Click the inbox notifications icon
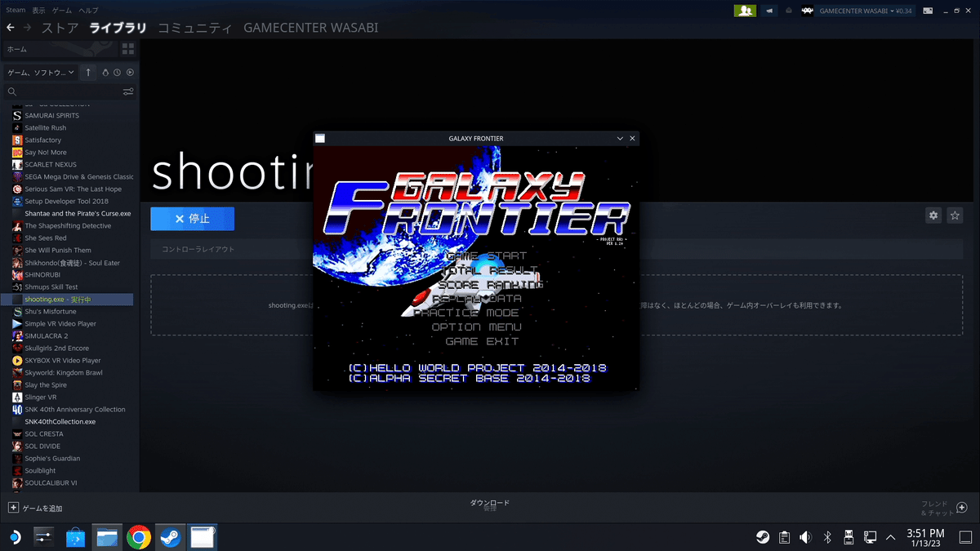This screenshot has height=551, width=980. click(789, 11)
